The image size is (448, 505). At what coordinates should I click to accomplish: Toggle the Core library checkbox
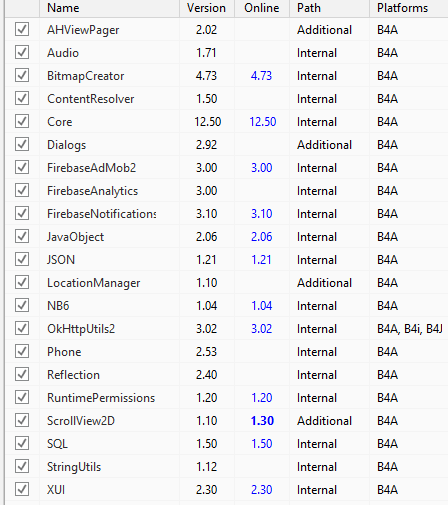[x=22, y=121]
